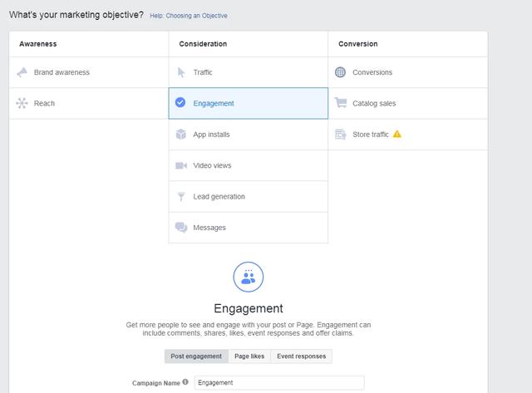Viewport: 532px width, 393px height.
Task: Choose Video views as objective
Action: (212, 165)
